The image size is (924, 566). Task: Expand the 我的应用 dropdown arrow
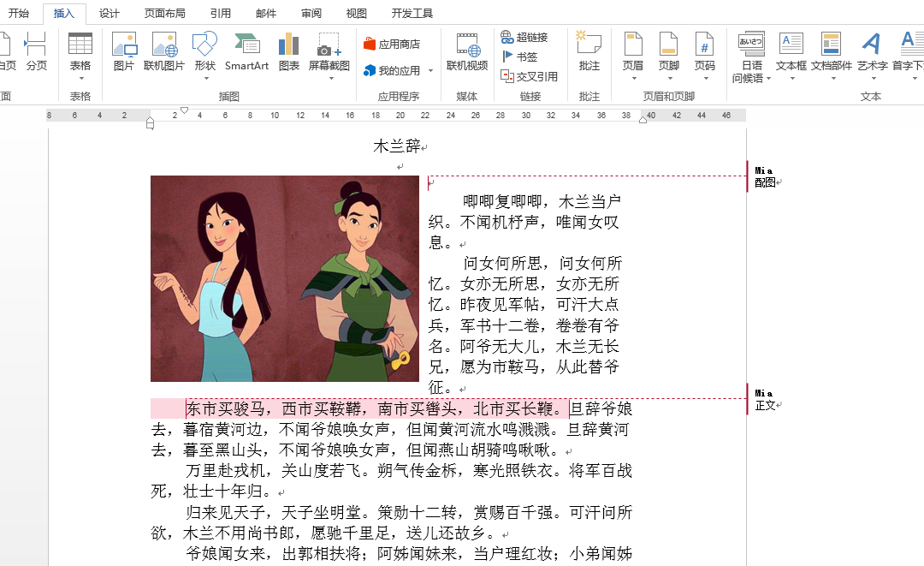click(x=430, y=71)
